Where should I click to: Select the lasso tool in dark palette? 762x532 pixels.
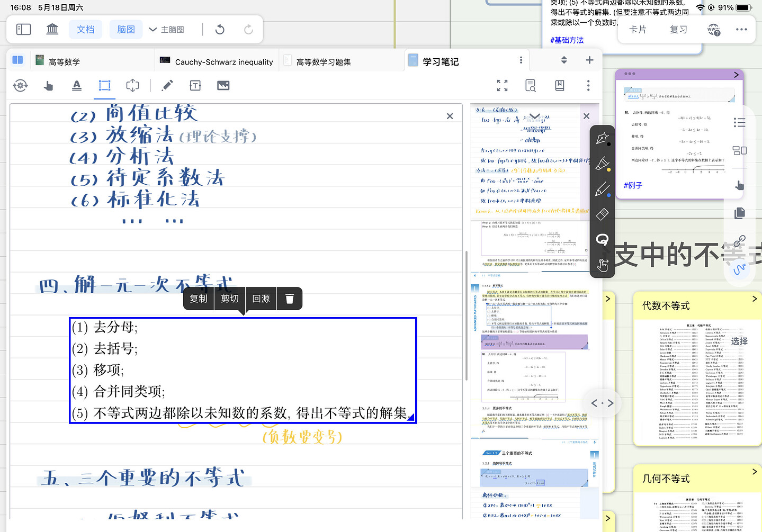coord(603,240)
